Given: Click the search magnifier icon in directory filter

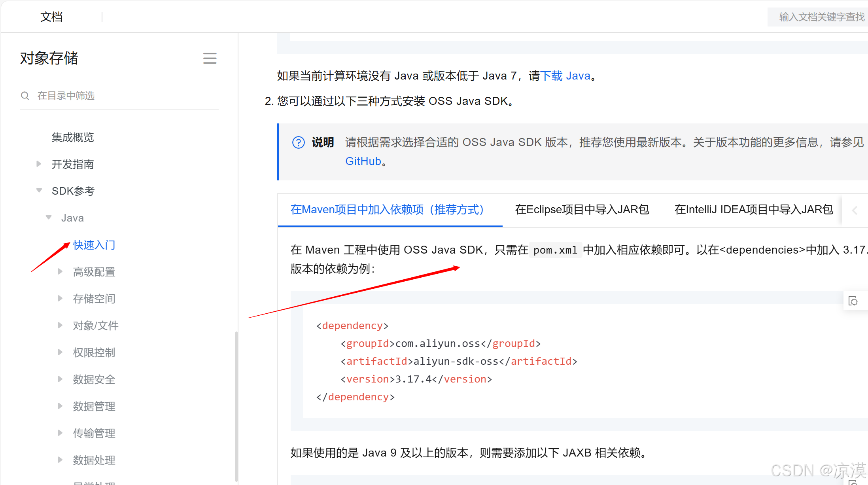Looking at the screenshot, I should point(25,96).
